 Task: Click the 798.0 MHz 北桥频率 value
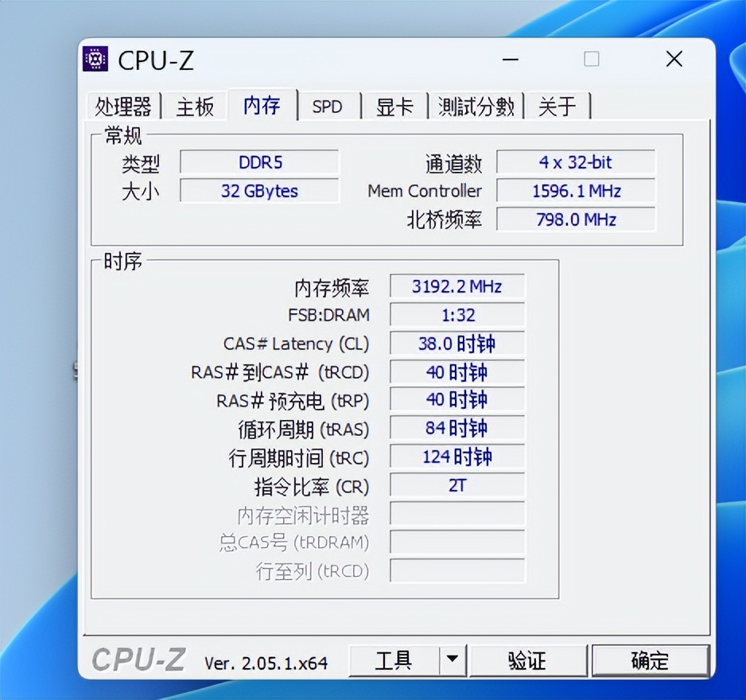point(576,220)
